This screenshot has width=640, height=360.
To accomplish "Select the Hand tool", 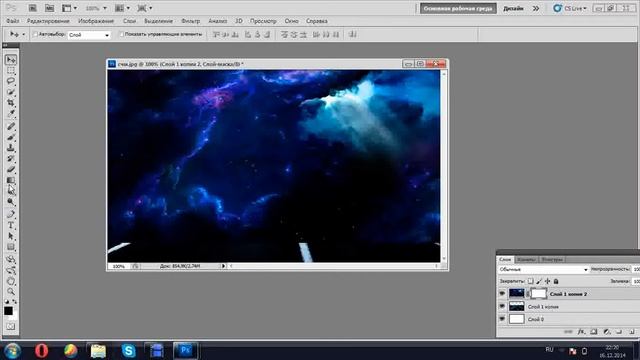I will [11, 281].
